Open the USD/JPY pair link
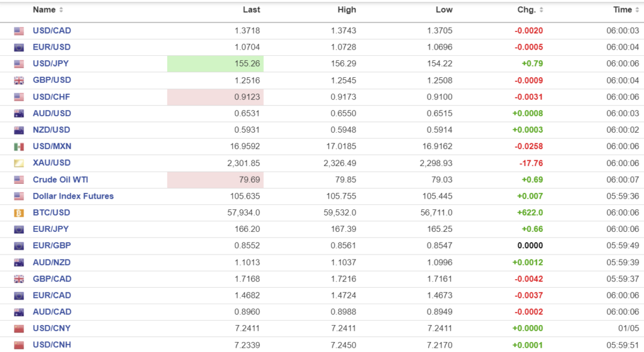644x352 pixels. (x=52, y=63)
